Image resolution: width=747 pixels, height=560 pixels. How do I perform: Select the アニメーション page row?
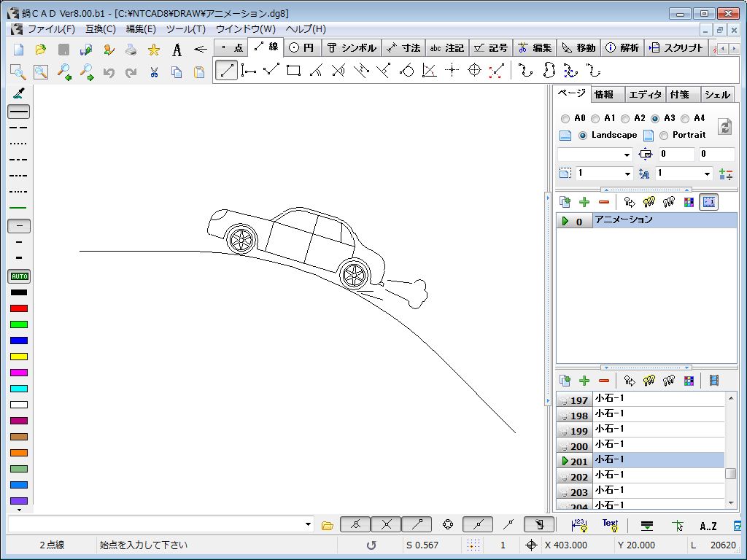(647, 220)
